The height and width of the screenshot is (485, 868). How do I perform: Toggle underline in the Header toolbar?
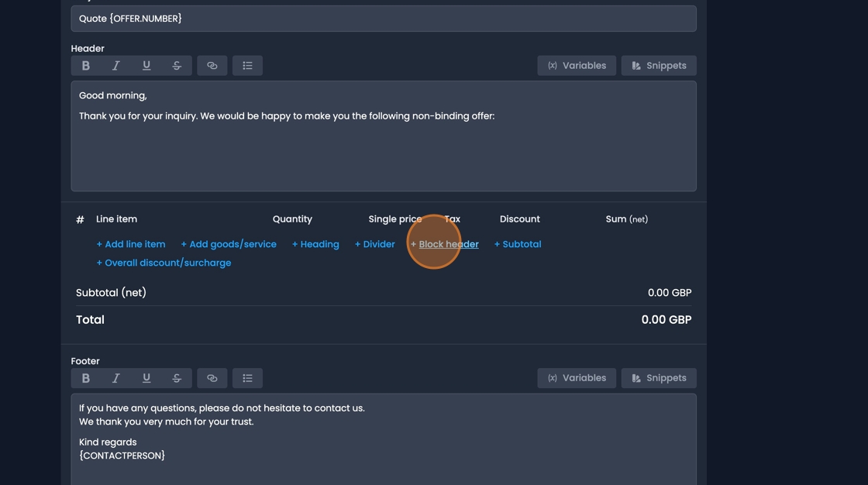pyautogui.click(x=146, y=65)
